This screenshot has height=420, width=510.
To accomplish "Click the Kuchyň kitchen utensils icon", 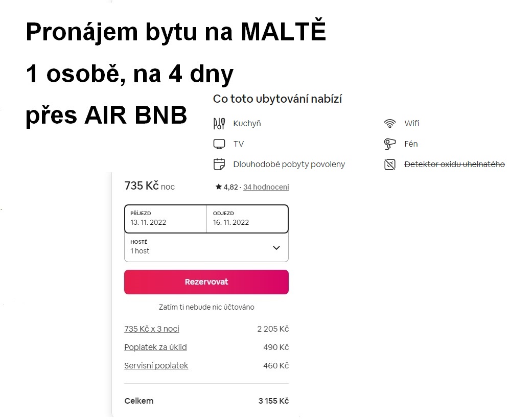I will (219, 124).
